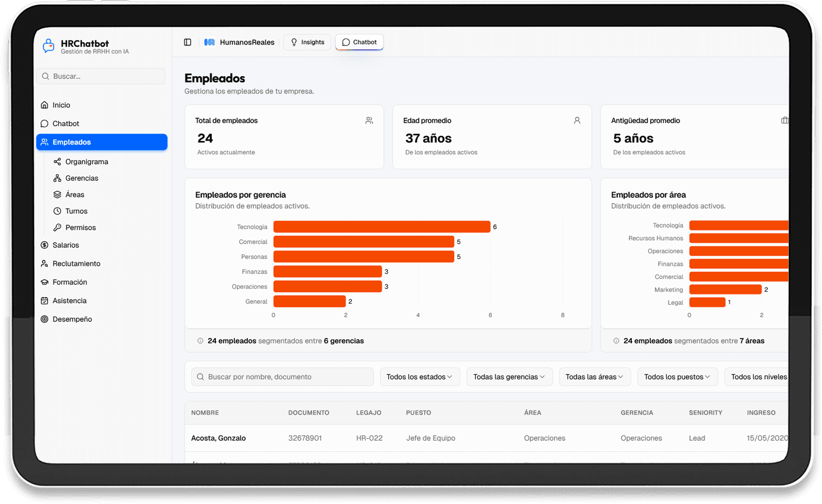Click the Formación graduation cap icon

click(x=45, y=282)
